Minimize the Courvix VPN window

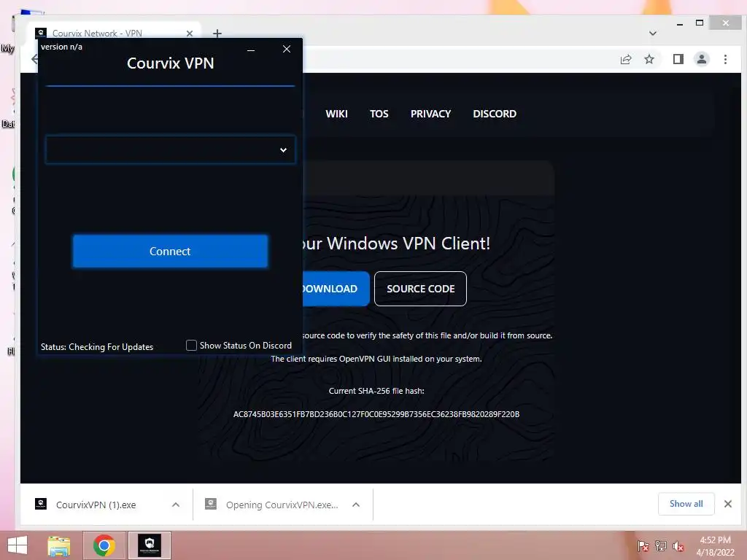pyautogui.click(x=251, y=50)
